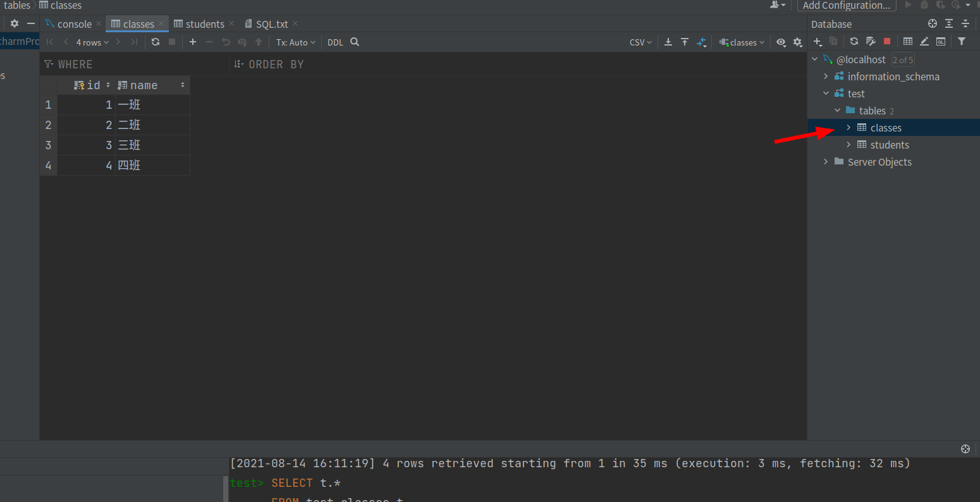Click the 2 of 5 schemas badge
This screenshot has width=980, height=502.
click(x=903, y=60)
